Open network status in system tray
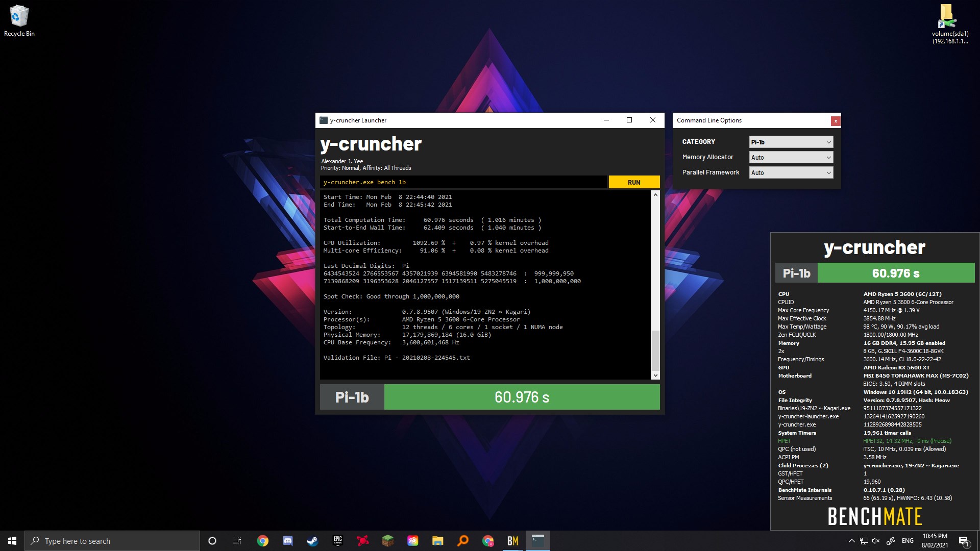 [x=864, y=541]
